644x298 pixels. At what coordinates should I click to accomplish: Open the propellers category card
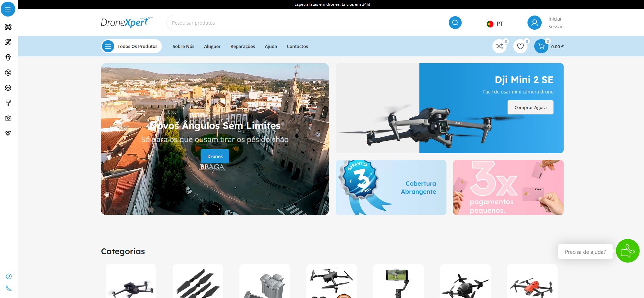198,281
